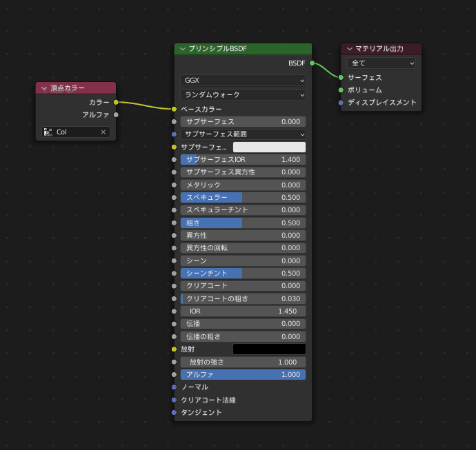
Task: Click the 伝播 0.000 transmission slider
Action: (243, 324)
